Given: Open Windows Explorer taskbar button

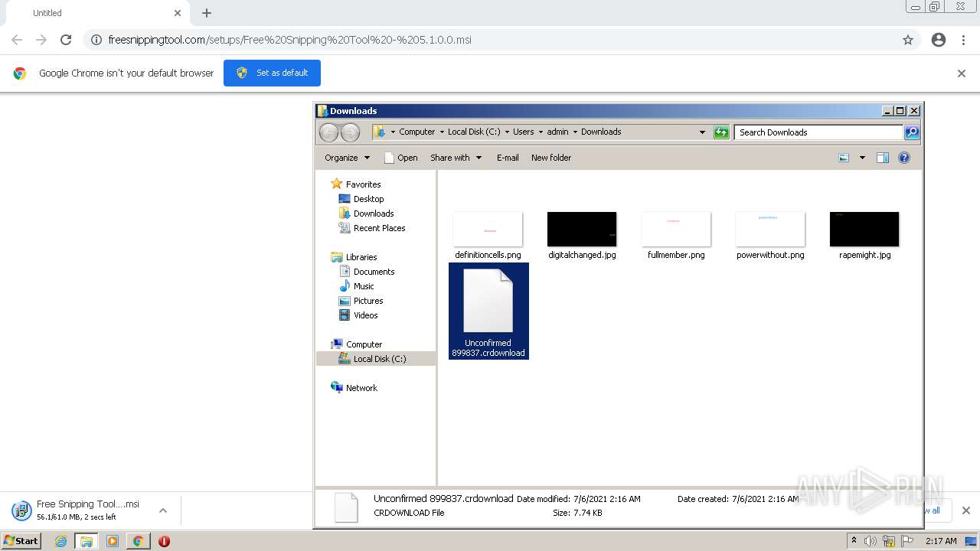Looking at the screenshot, I should pos(86,541).
